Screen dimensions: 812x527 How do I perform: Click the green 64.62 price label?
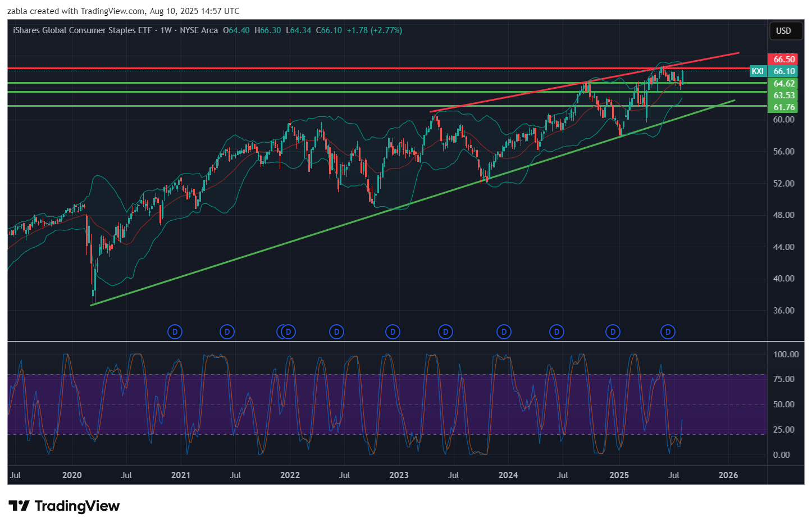[x=783, y=84]
